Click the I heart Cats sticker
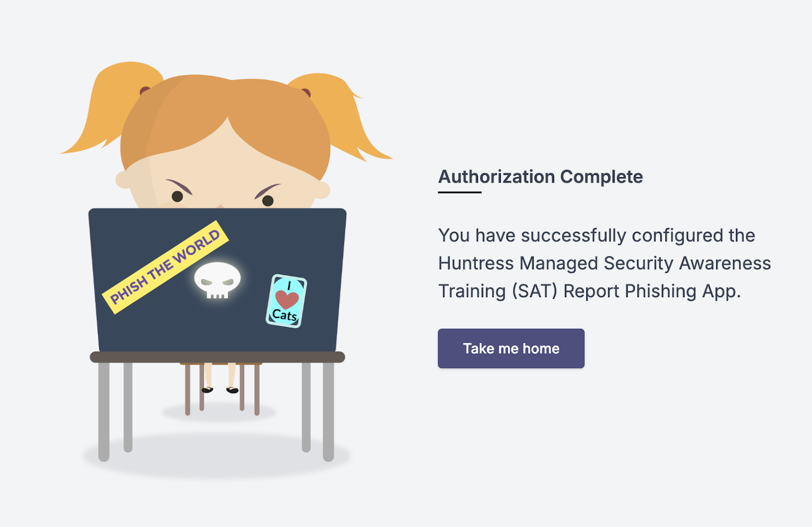 (286, 301)
